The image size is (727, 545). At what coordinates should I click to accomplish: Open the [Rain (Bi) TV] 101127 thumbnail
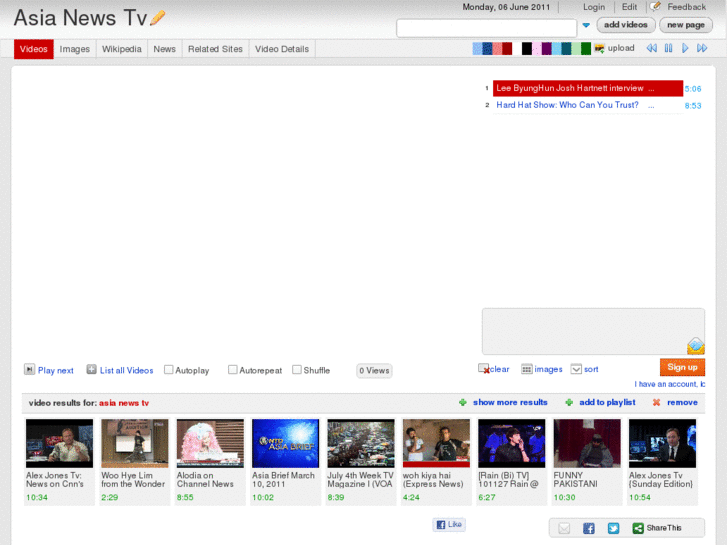click(x=512, y=443)
